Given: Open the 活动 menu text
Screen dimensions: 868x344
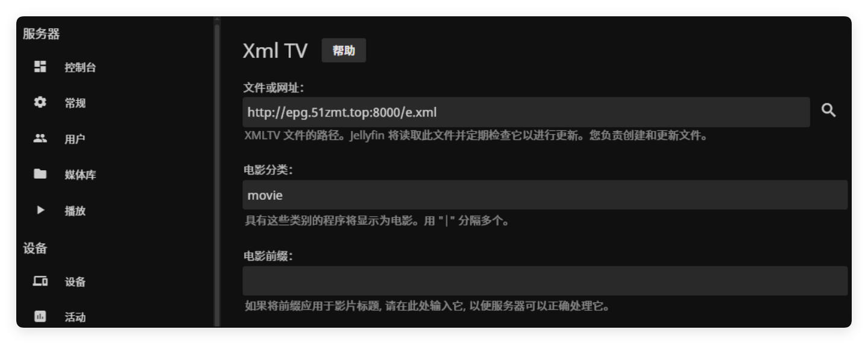Looking at the screenshot, I should pos(75,317).
